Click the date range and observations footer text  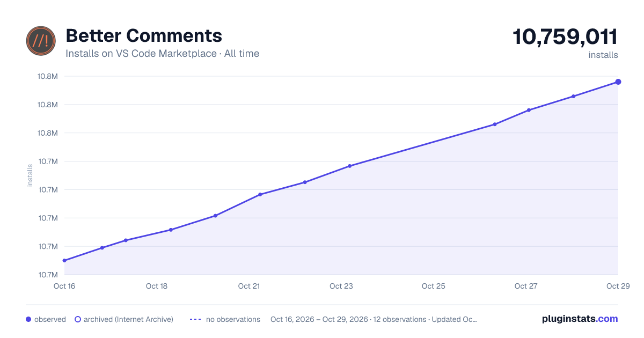coord(374,319)
